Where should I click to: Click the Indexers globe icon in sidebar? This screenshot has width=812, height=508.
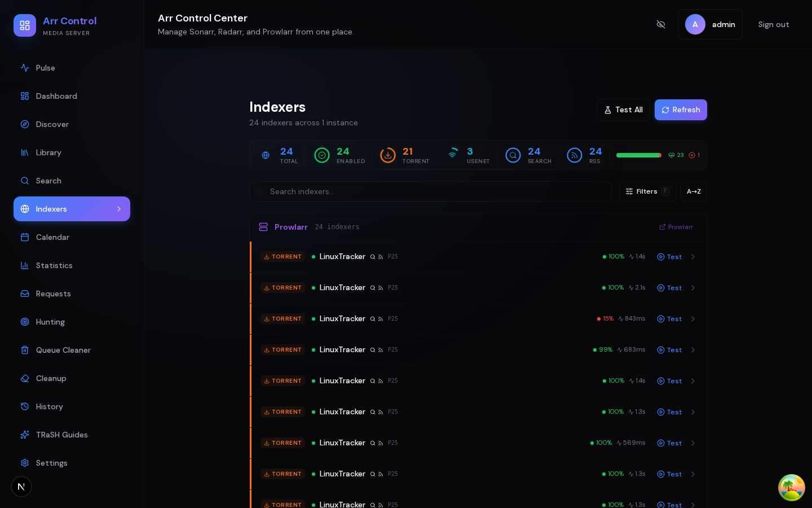tap(25, 209)
